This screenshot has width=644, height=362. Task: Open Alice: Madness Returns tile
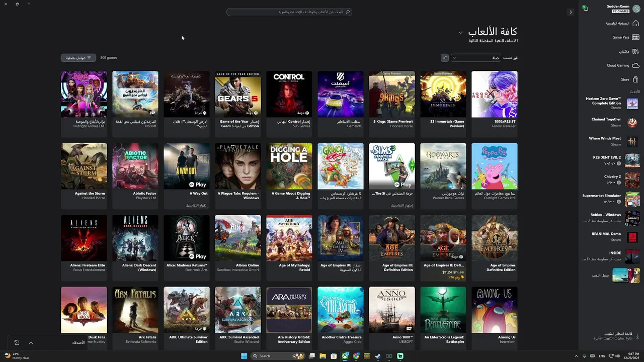(187, 247)
